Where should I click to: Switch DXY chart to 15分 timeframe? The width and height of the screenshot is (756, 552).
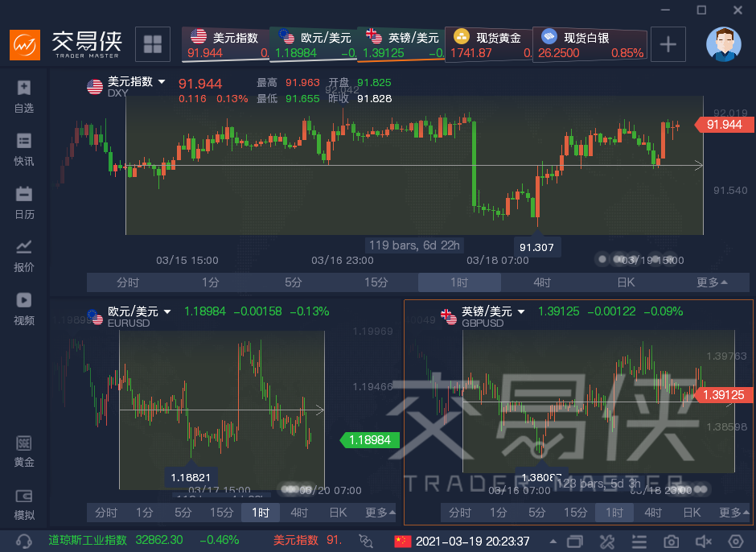[376, 282]
